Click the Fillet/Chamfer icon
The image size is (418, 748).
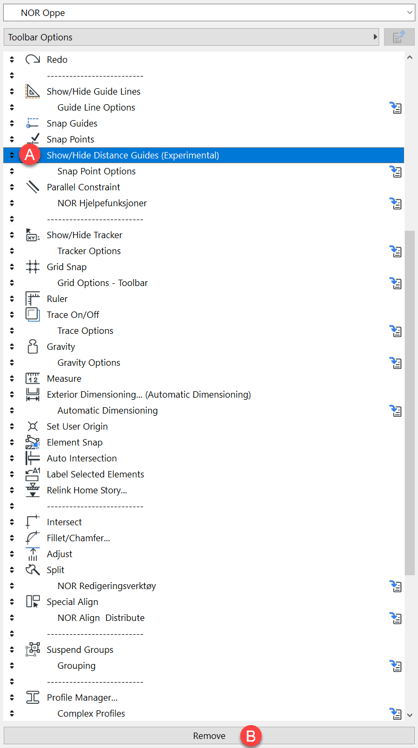point(32,538)
